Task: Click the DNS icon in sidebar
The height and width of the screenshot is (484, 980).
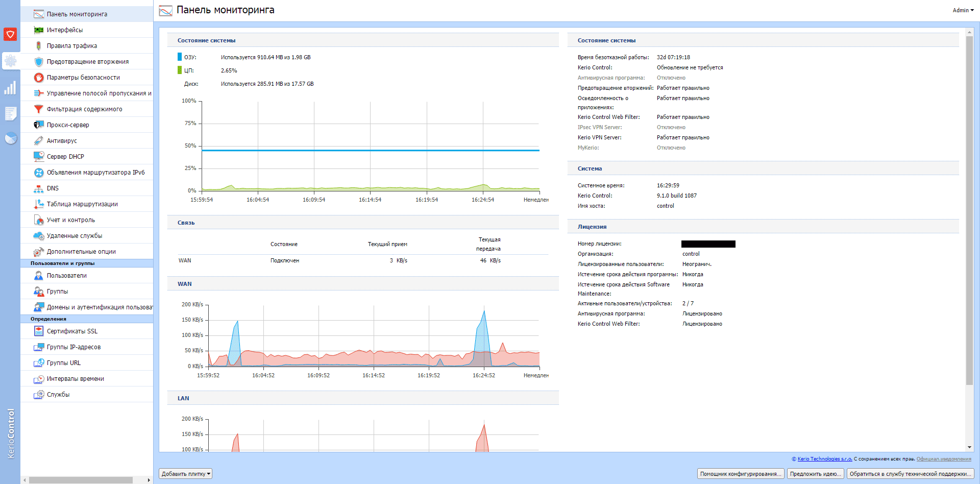Action: click(x=39, y=188)
